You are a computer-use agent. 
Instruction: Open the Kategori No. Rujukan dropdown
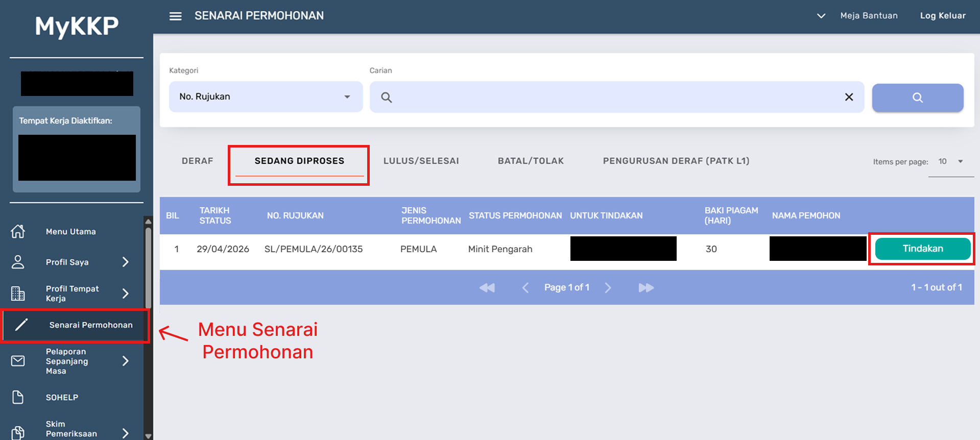coord(266,96)
